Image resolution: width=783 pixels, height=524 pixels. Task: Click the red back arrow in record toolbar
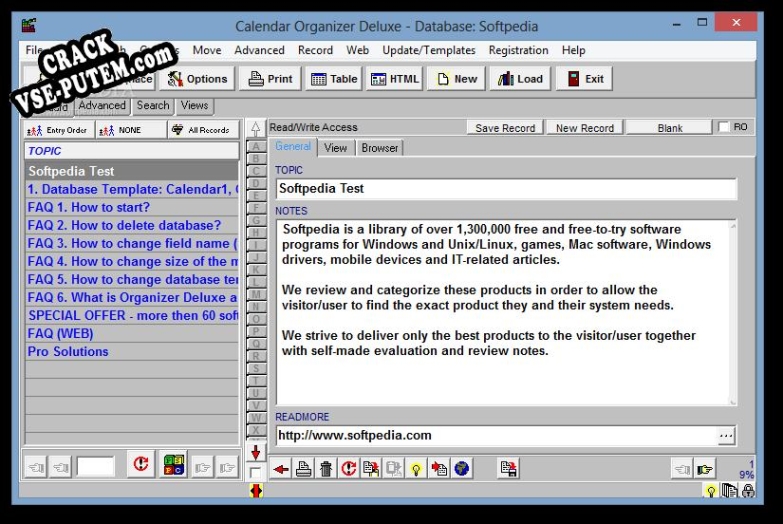click(x=281, y=469)
